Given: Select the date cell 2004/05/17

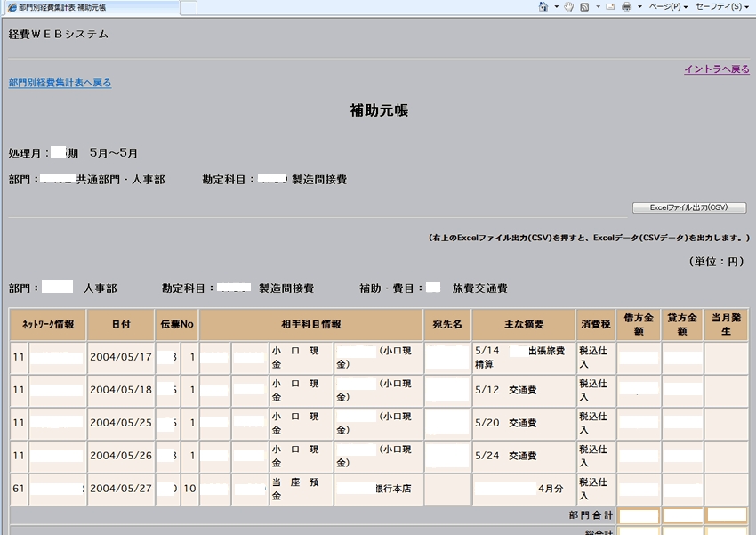Looking at the screenshot, I should pyautogui.click(x=121, y=358).
